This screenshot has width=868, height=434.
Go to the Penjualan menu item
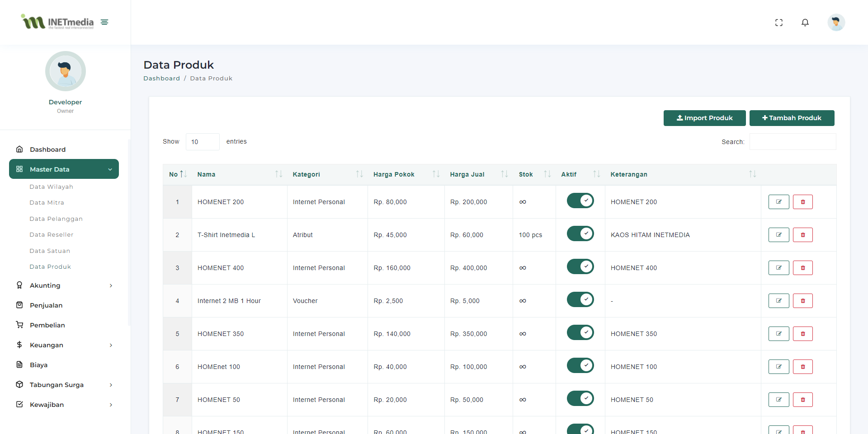click(46, 305)
